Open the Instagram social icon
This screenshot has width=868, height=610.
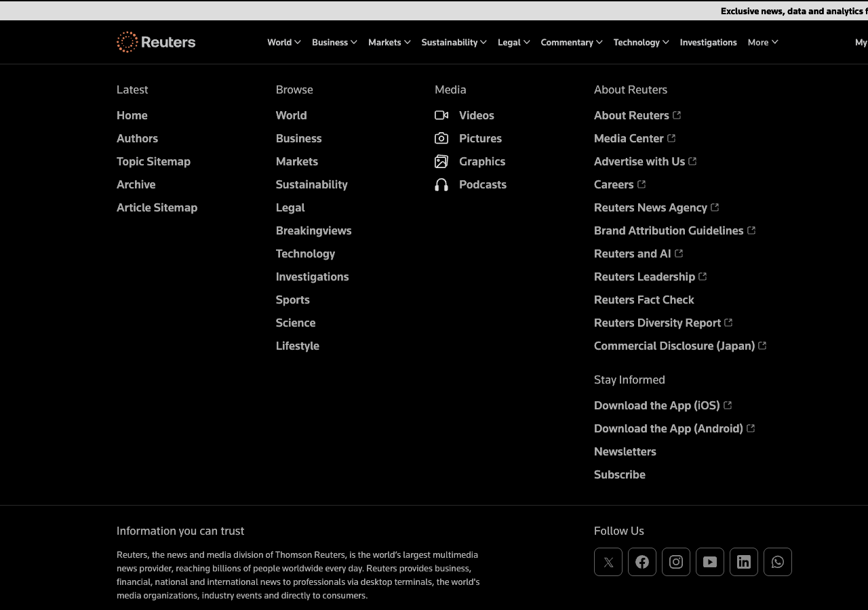(x=676, y=562)
